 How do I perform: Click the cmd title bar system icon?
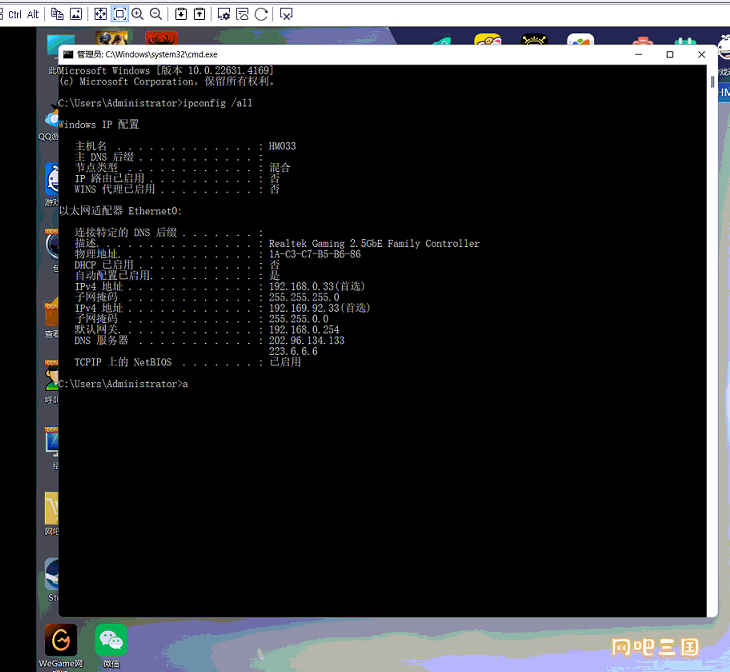[x=68, y=54]
